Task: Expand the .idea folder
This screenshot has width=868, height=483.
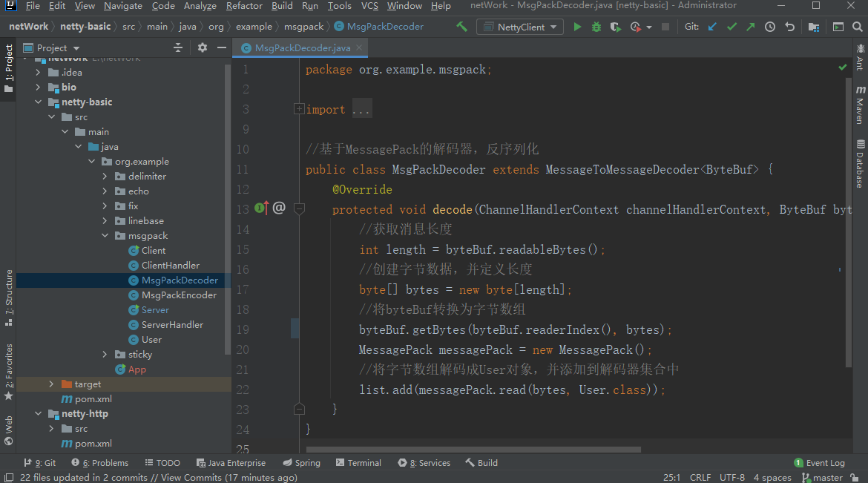Action: 38,72
